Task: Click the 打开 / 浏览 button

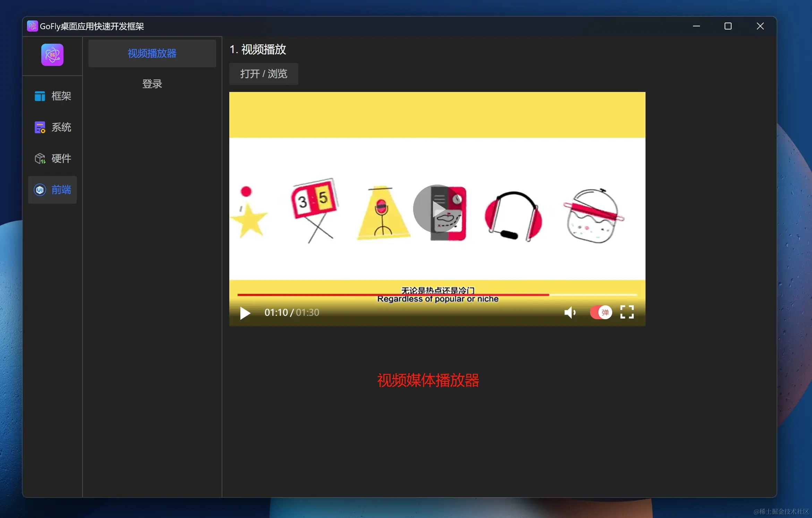Action: point(264,74)
